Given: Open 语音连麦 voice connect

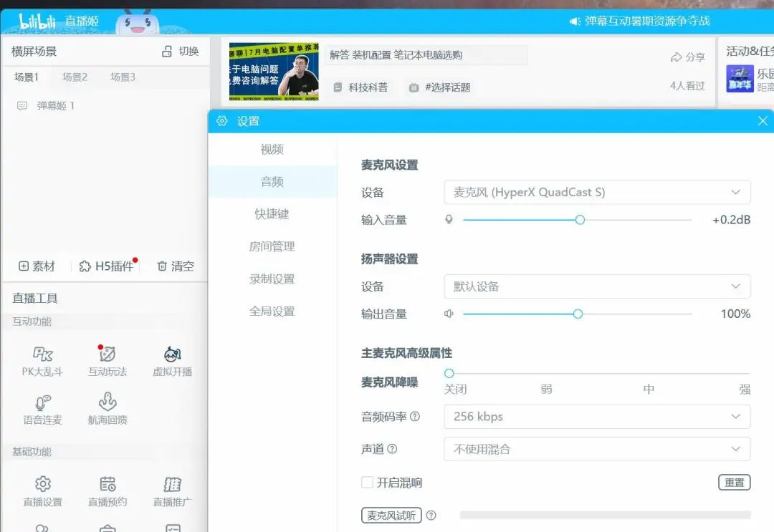Looking at the screenshot, I should (x=42, y=410).
